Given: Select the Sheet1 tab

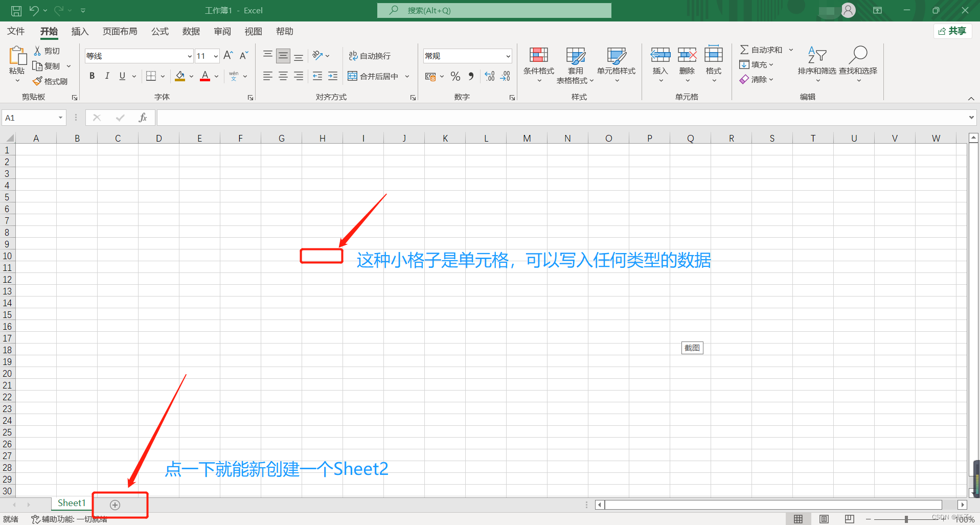Looking at the screenshot, I should [72, 503].
